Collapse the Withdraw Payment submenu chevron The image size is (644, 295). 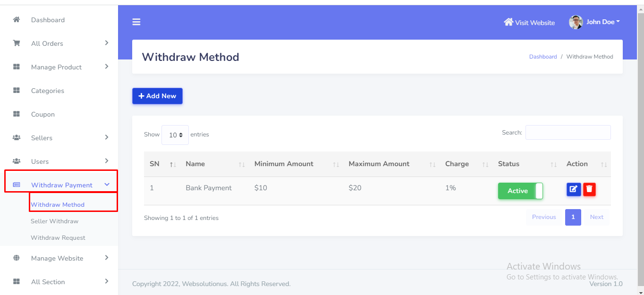coord(107,185)
